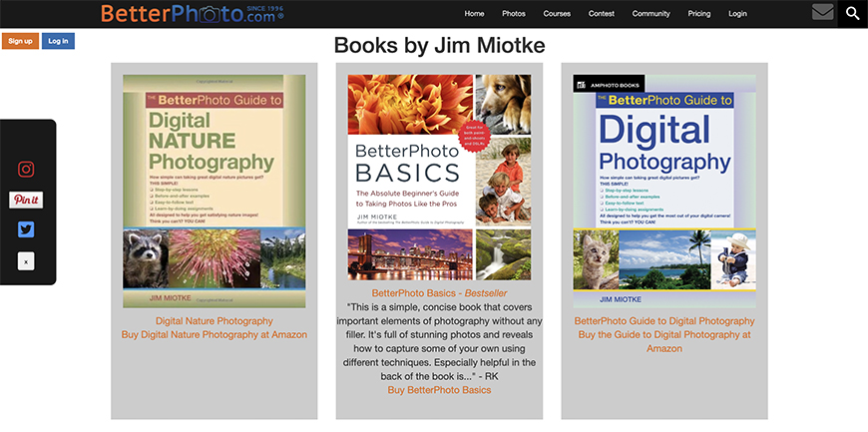
Task: Click Login in the top navigation
Action: [737, 14]
